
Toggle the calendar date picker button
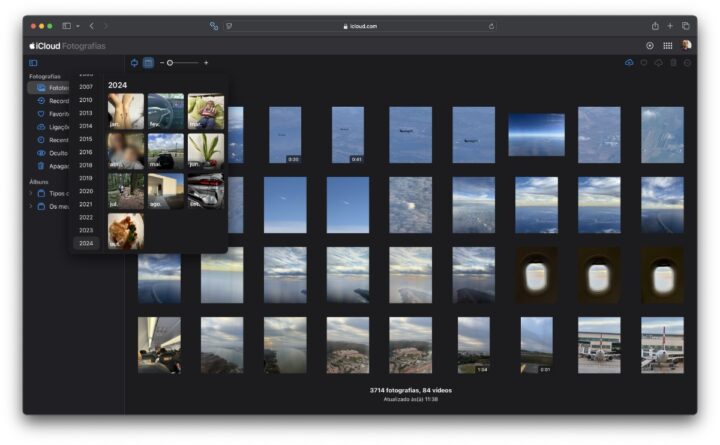point(148,63)
